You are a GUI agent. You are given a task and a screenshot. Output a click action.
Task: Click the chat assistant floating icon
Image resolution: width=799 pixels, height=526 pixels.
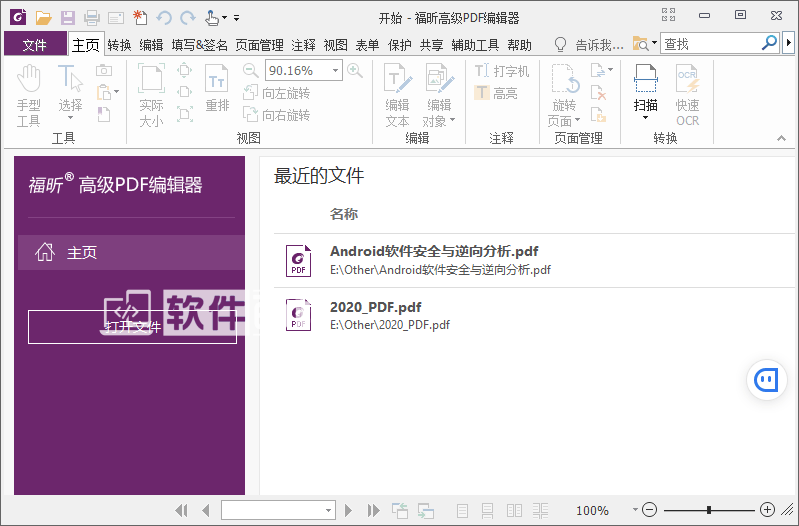pos(767,379)
